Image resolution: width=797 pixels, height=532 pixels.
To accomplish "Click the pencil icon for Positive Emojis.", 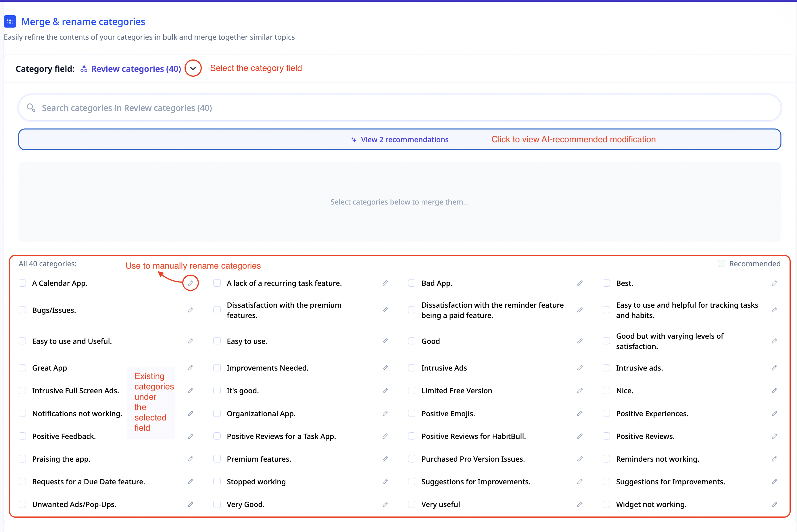I will pos(580,413).
